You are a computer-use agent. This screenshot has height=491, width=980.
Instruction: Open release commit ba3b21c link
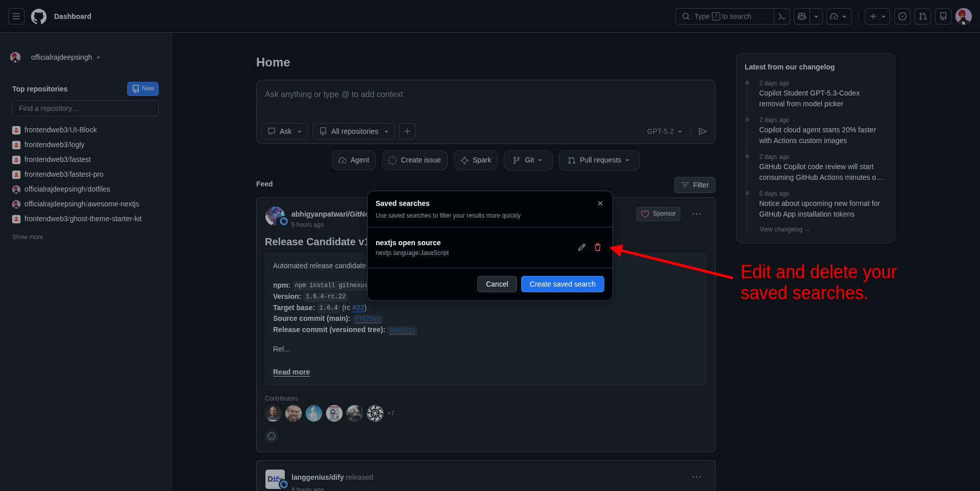click(403, 330)
